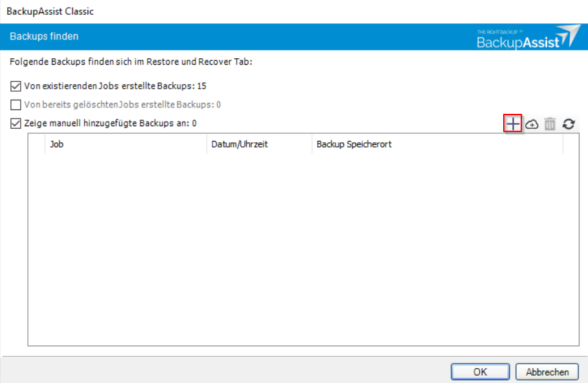
Task: Click the refresh arrows icon
Action: coord(569,124)
